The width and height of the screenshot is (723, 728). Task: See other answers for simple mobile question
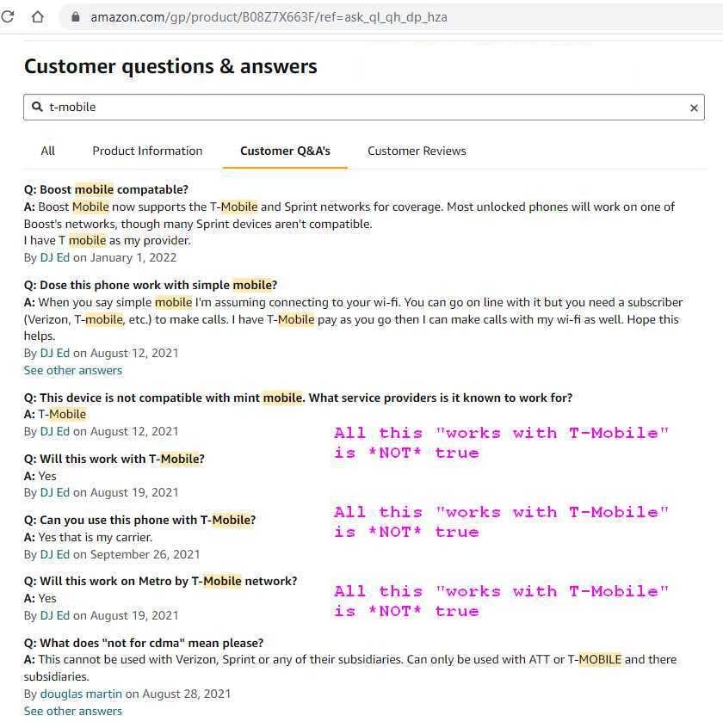[x=73, y=370]
